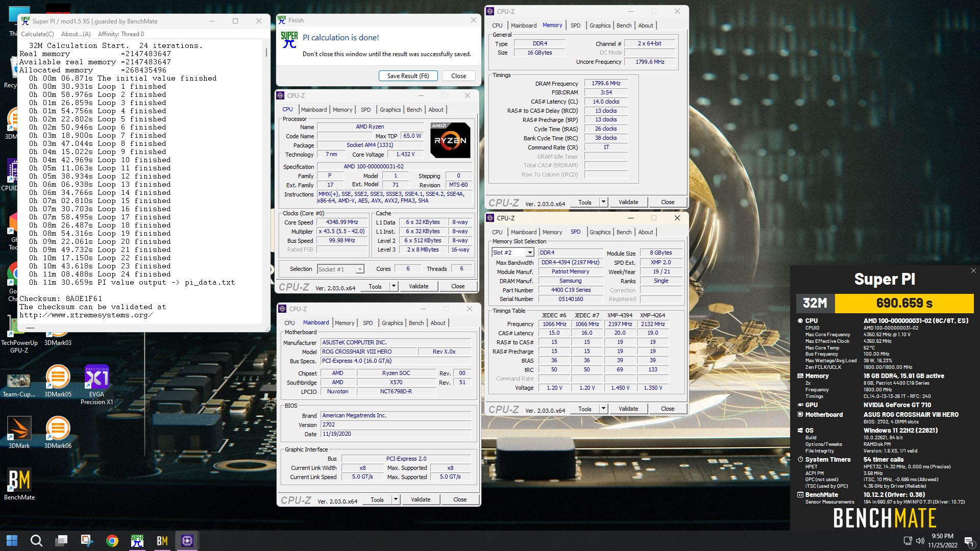Select CPU tab in CPU-Z Memory window
Viewport: 980px width, 551px height.
click(497, 26)
